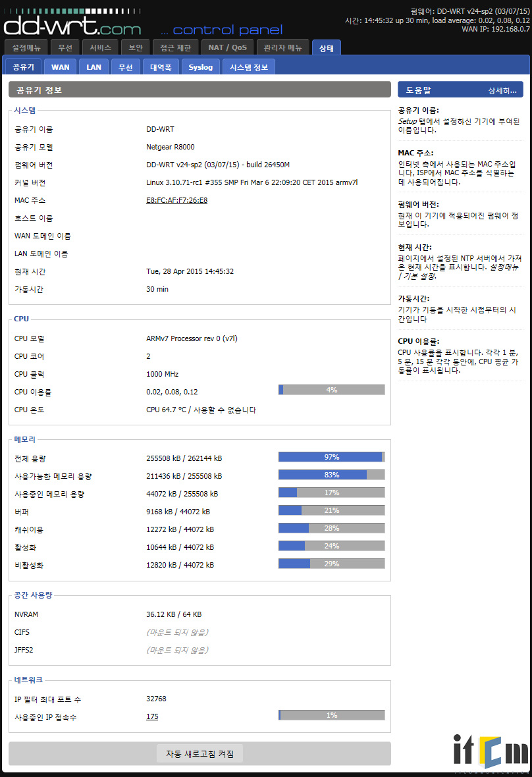Switch to the Syslog sub-tab
This screenshot has height=777, width=532.
(x=200, y=67)
